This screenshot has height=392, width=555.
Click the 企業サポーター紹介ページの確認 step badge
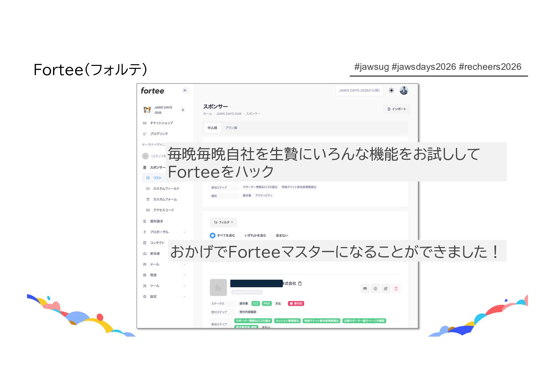[364, 321]
